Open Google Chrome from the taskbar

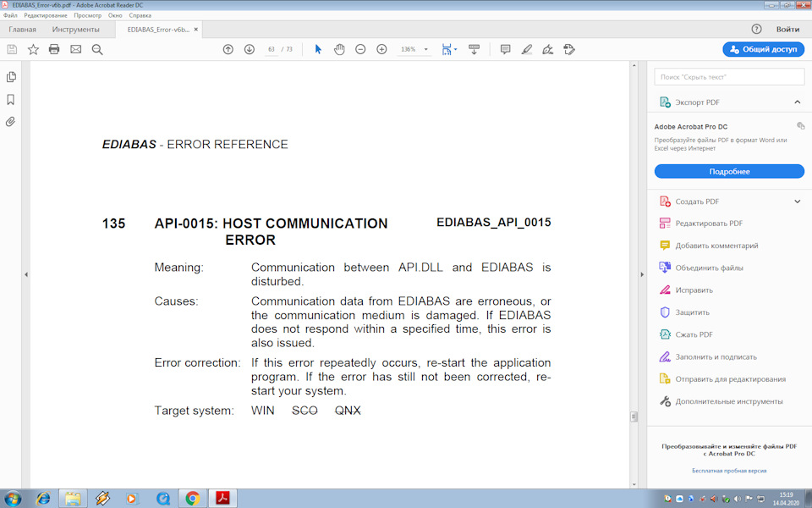click(192, 499)
